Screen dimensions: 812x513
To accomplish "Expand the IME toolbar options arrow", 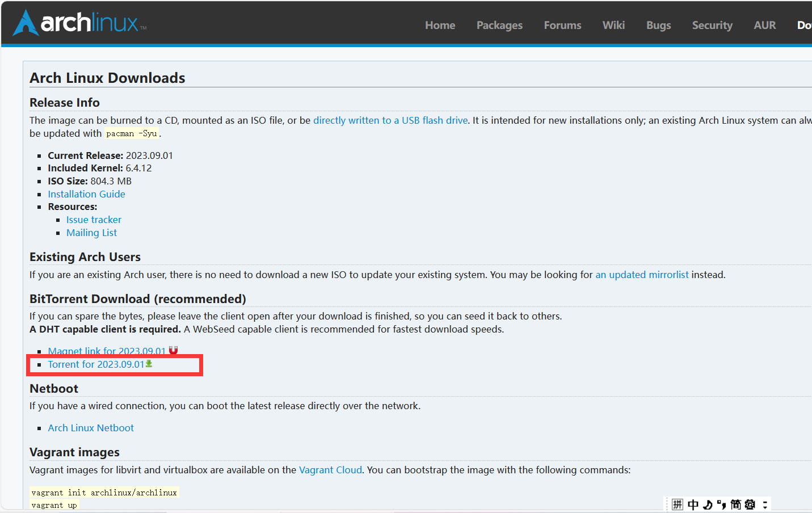I will 765,504.
